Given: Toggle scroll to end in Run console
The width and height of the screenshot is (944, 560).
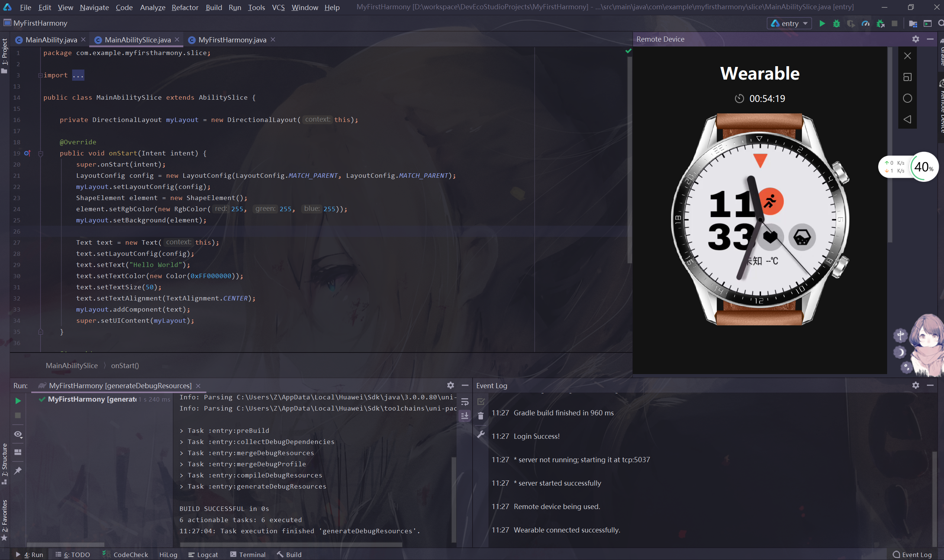Looking at the screenshot, I should tap(465, 416).
